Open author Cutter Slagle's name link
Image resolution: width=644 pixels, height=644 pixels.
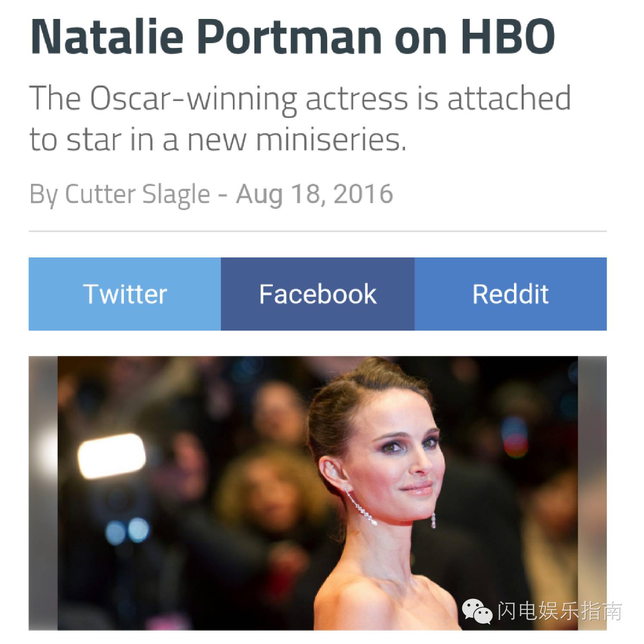[137, 194]
